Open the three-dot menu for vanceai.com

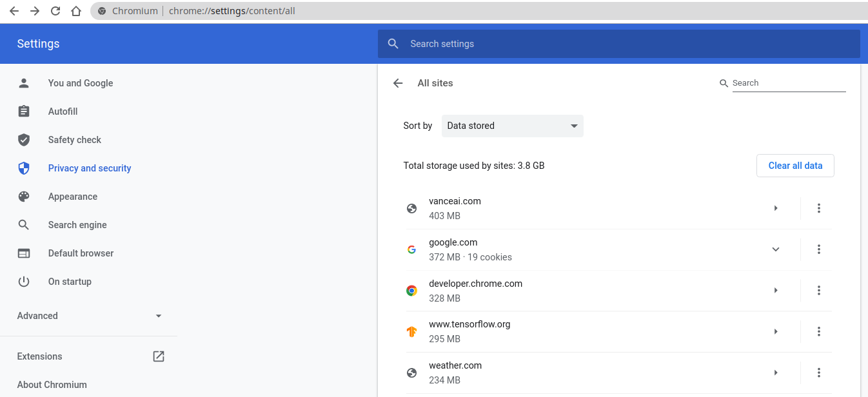tap(818, 208)
